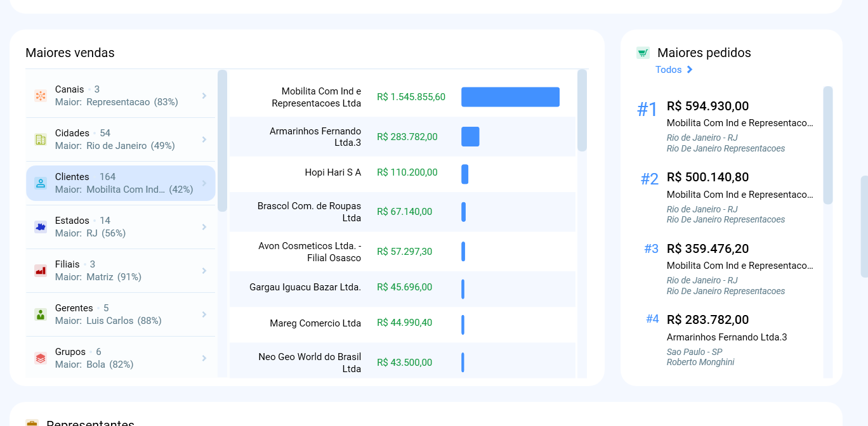Click Gargau Iguacu Bazar Ltda.

pos(305,287)
